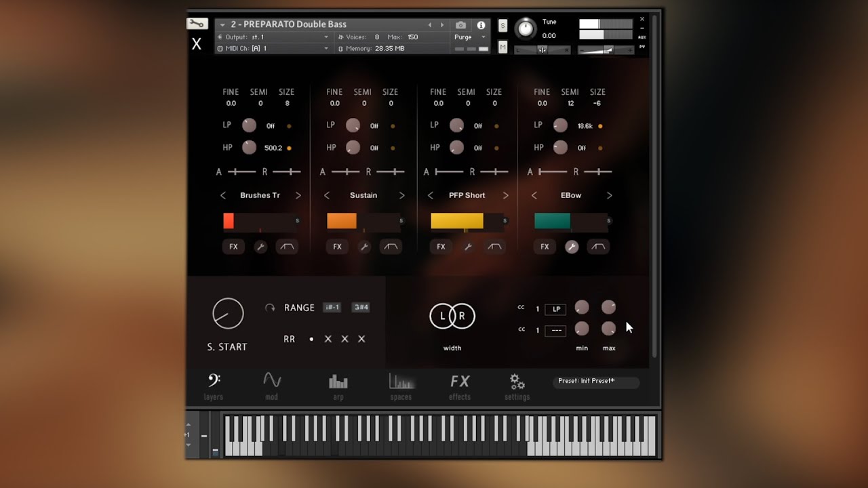Image resolution: width=868 pixels, height=488 pixels.
Task: Open the Output st.1 dropdown
Action: click(273, 37)
